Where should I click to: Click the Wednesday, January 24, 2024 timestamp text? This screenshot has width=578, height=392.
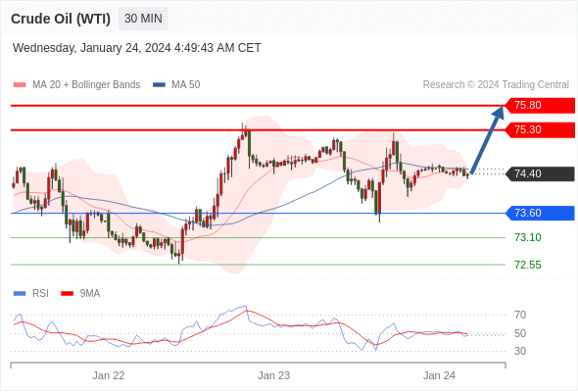(x=137, y=48)
